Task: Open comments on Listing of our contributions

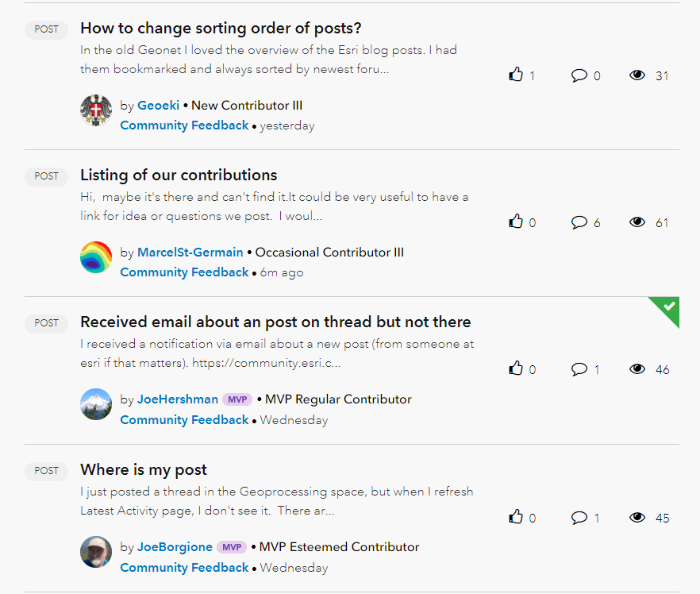Action: pos(579,222)
